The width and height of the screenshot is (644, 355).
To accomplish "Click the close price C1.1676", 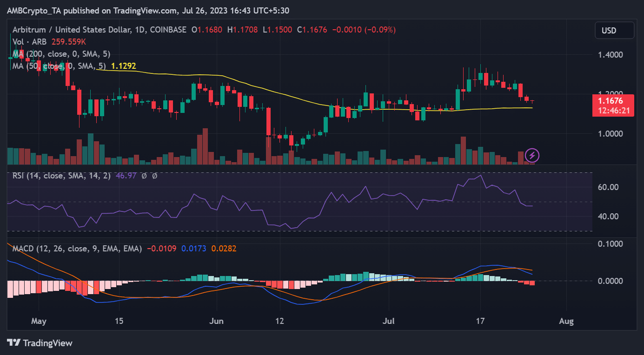I will coord(312,30).
